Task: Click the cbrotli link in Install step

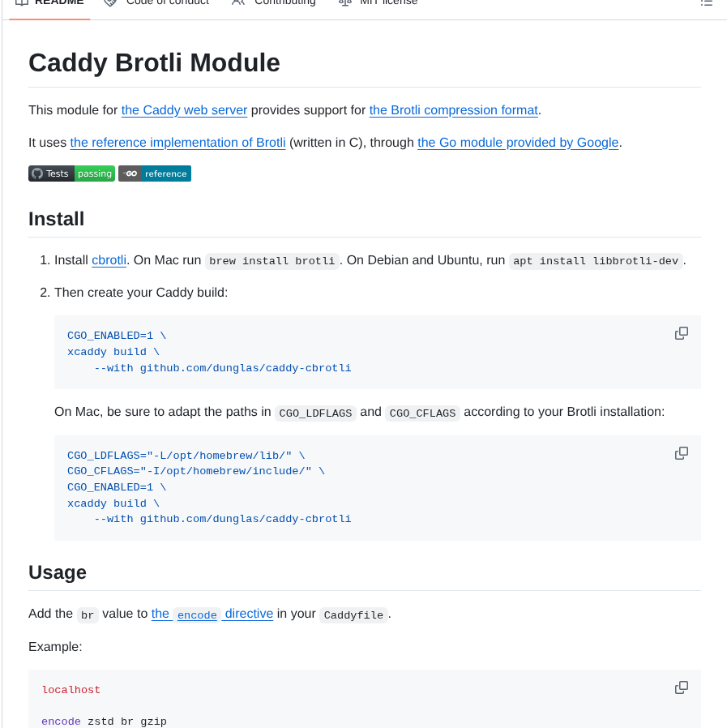Action: [109, 260]
